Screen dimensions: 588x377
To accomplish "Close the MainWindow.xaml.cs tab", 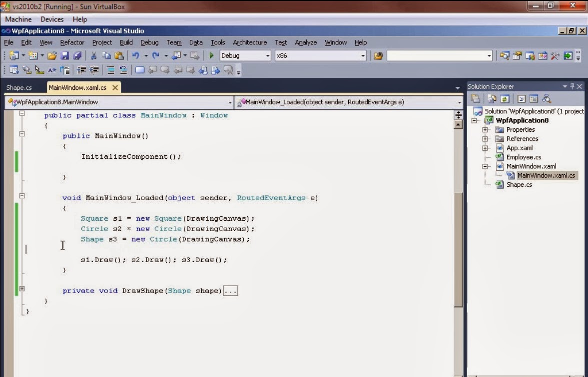I will (x=115, y=88).
